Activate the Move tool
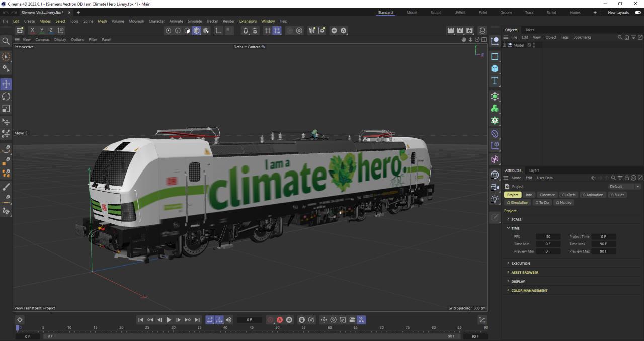This screenshot has height=341, width=644. tap(6, 84)
